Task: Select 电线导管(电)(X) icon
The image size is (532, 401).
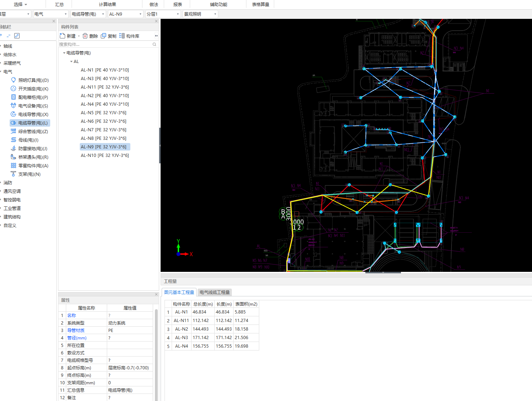Action: (14, 114)
